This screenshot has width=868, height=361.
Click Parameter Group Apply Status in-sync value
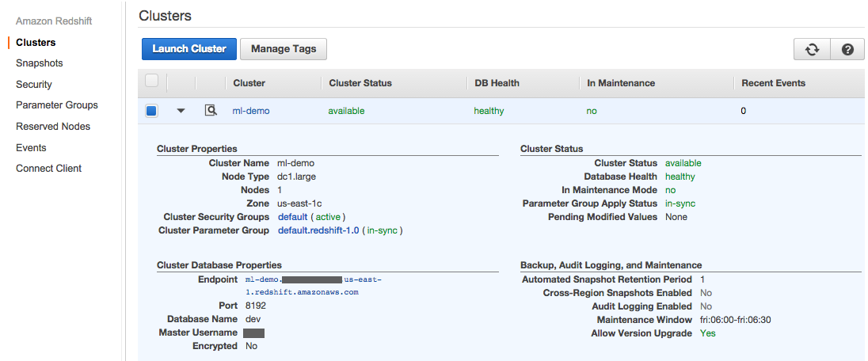point(680,203)
